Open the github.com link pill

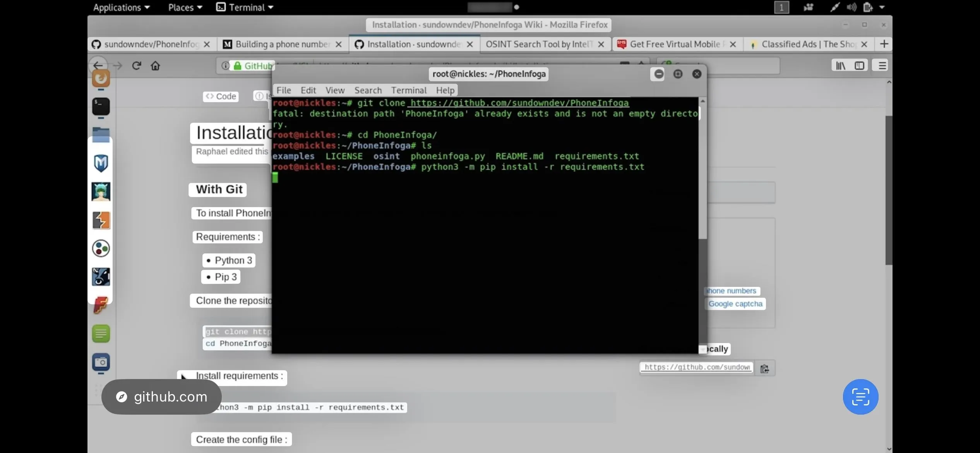161,396
